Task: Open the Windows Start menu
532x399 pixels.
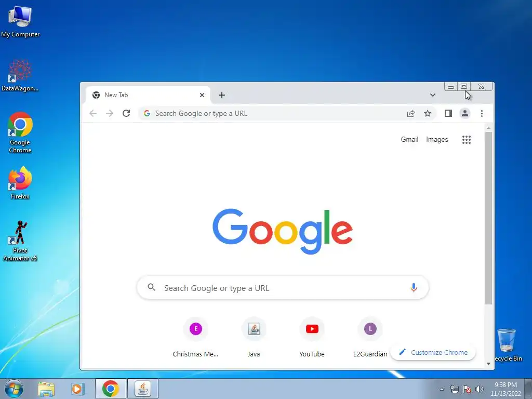Action: [x=14, y=389]
